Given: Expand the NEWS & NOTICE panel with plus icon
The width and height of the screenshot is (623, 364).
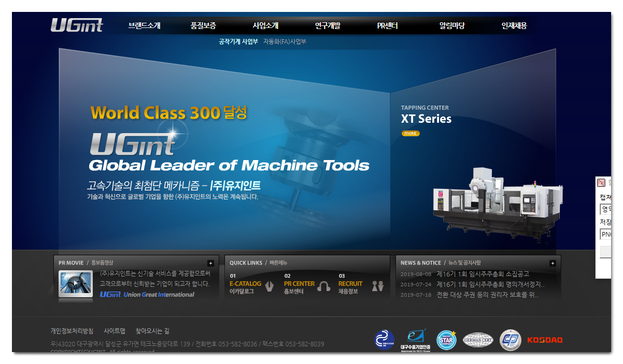Looking at the screenshot, I should coord(553,263).
